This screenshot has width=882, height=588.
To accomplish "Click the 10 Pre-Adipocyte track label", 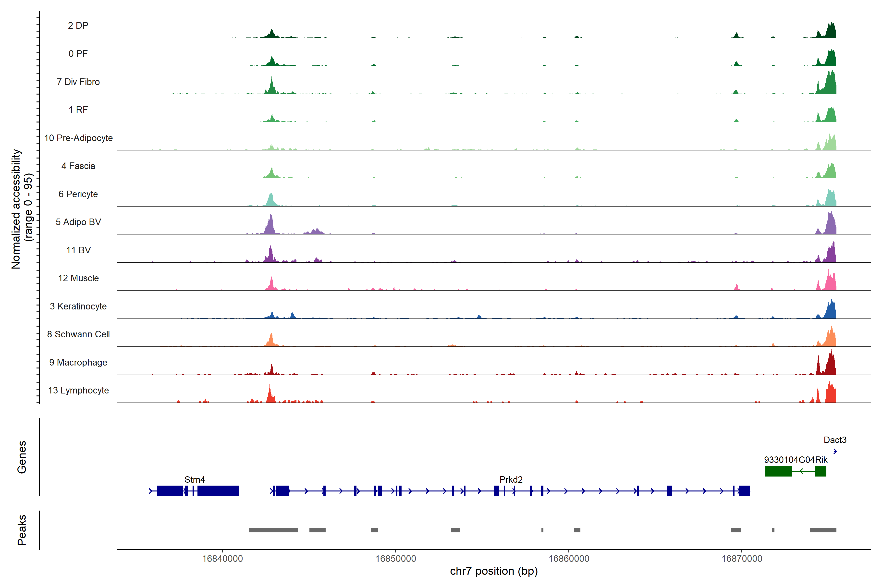I will [x=78, y=138].
